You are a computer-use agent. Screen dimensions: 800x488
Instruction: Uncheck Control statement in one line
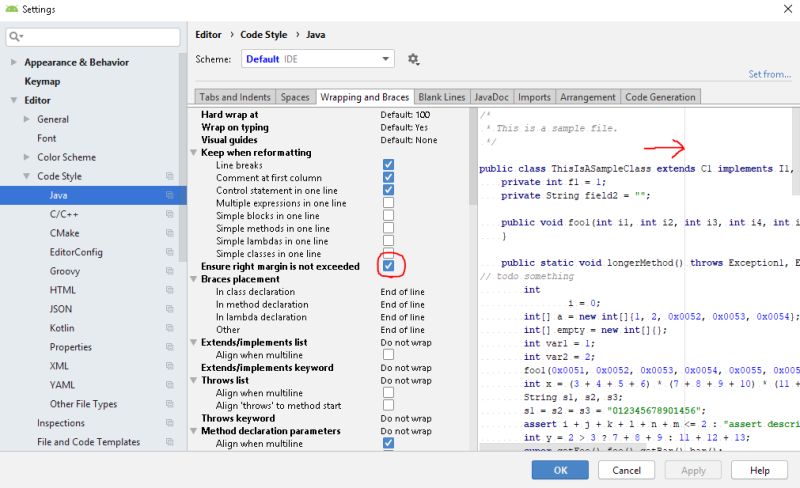coord(388,190)
